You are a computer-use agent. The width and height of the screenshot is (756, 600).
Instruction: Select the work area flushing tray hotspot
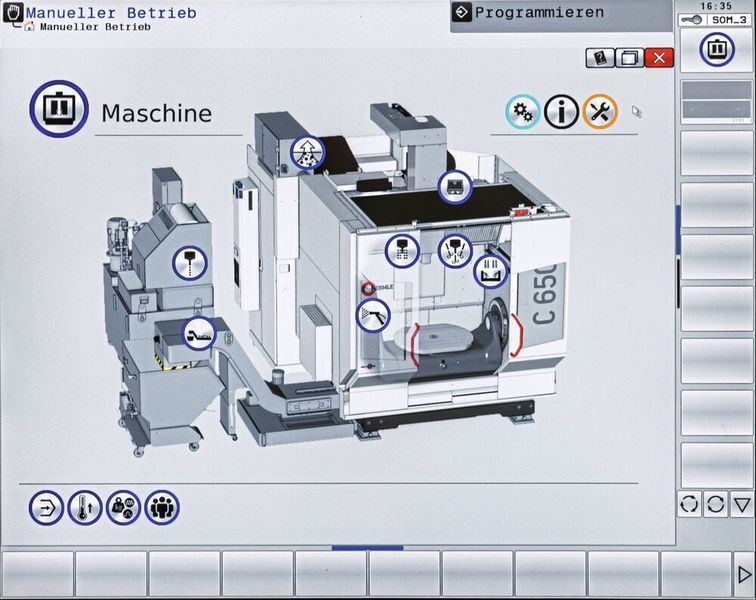coord(490,272)
